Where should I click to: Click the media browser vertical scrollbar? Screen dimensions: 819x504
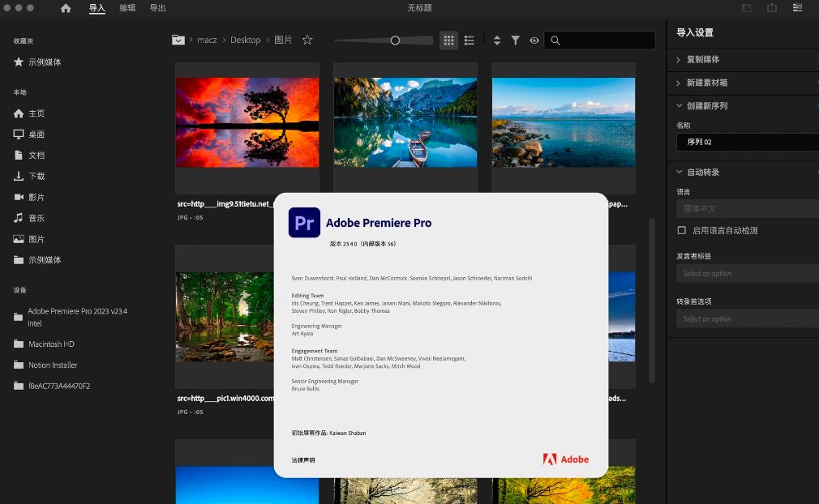[x=651, y=301]
